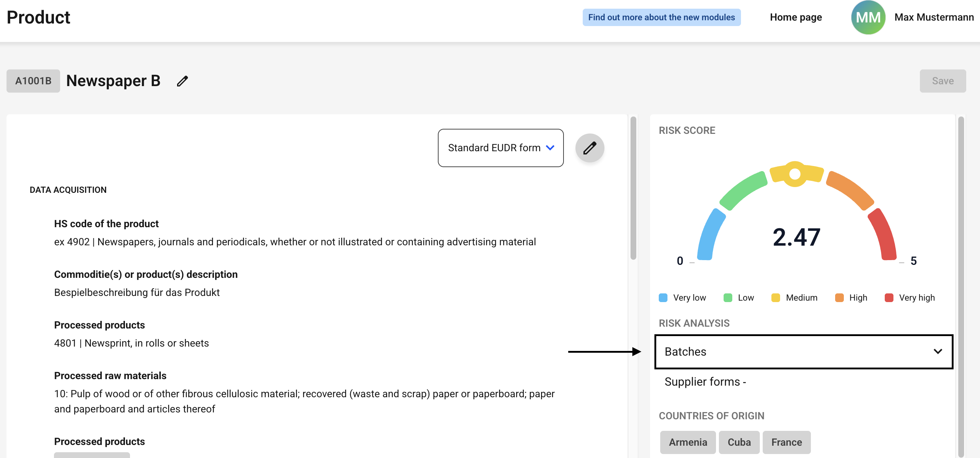Open the Standard EUDR form dropdown

point(500,148)
